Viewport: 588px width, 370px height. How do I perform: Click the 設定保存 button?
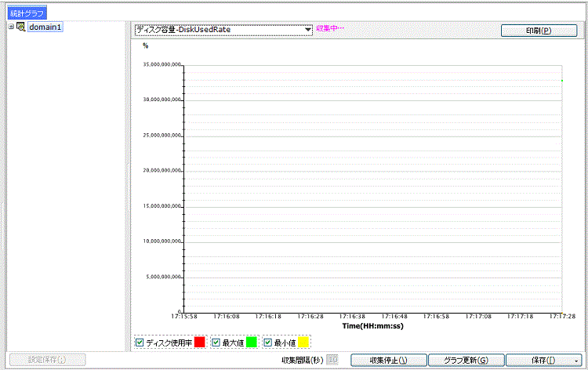tap(46, 360)
